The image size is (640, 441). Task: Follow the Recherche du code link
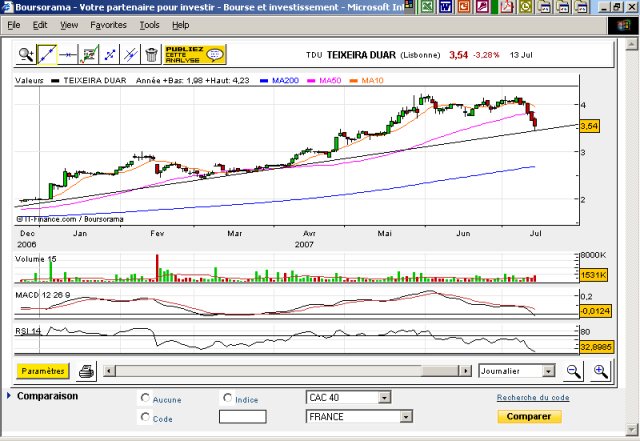tap(533, 397)
